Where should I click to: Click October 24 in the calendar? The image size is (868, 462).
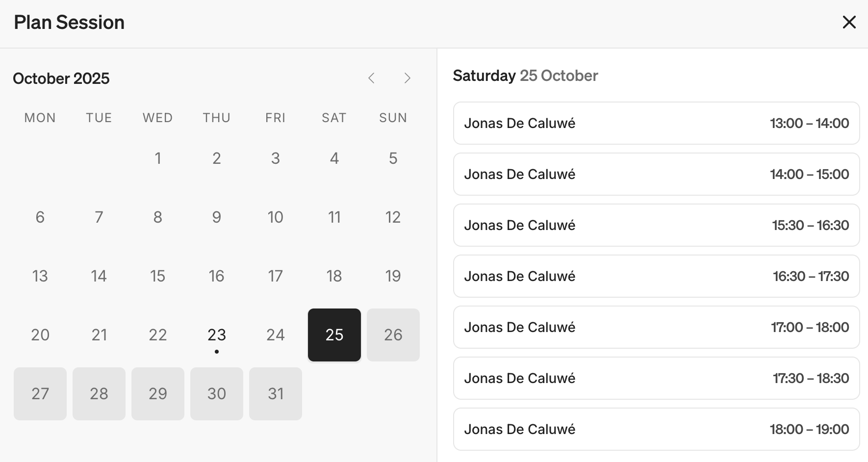pyautogui.click(x=276, y=335)
